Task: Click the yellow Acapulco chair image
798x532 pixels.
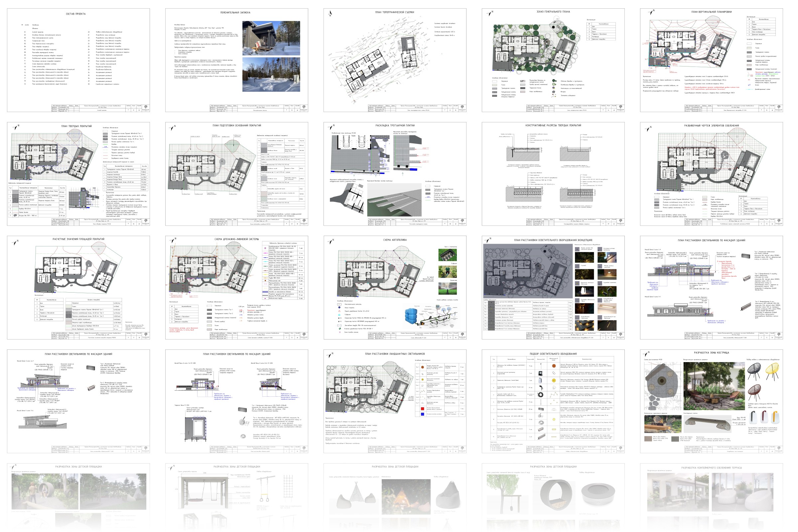Action: (x=772, y=371)
